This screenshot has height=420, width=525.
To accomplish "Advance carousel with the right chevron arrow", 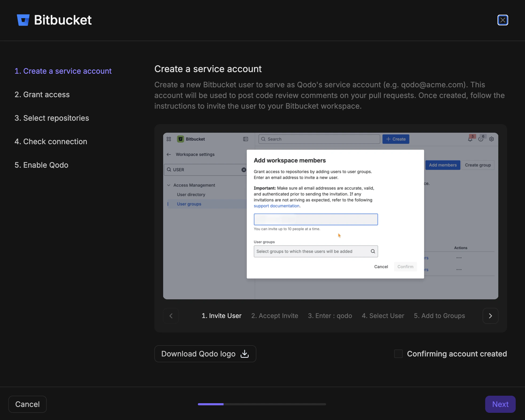I will [490, 316].
